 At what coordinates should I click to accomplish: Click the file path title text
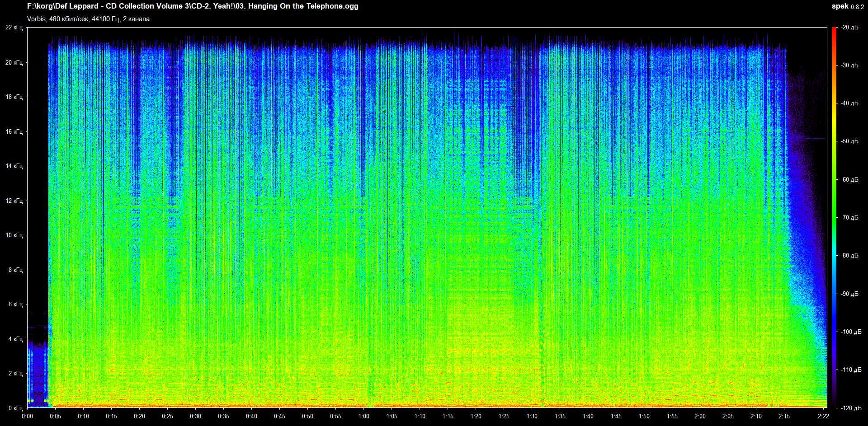[193, 6]
